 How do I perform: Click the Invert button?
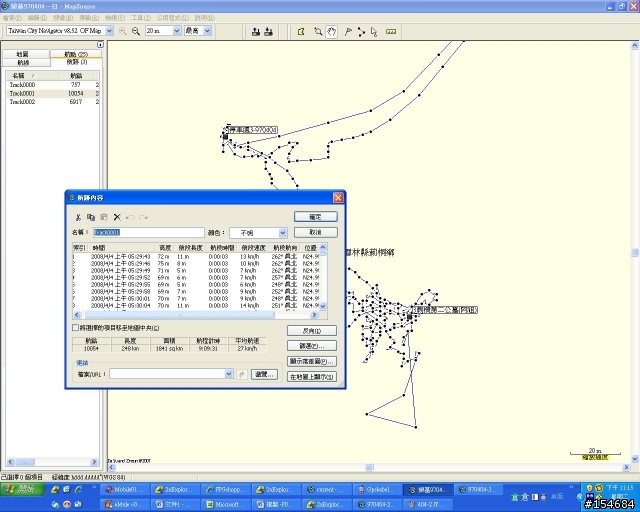312,330
